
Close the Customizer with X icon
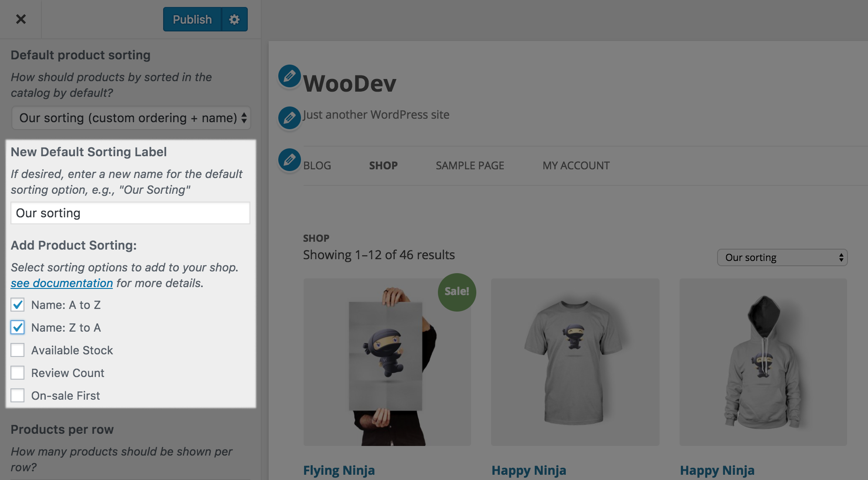(21, 19)
